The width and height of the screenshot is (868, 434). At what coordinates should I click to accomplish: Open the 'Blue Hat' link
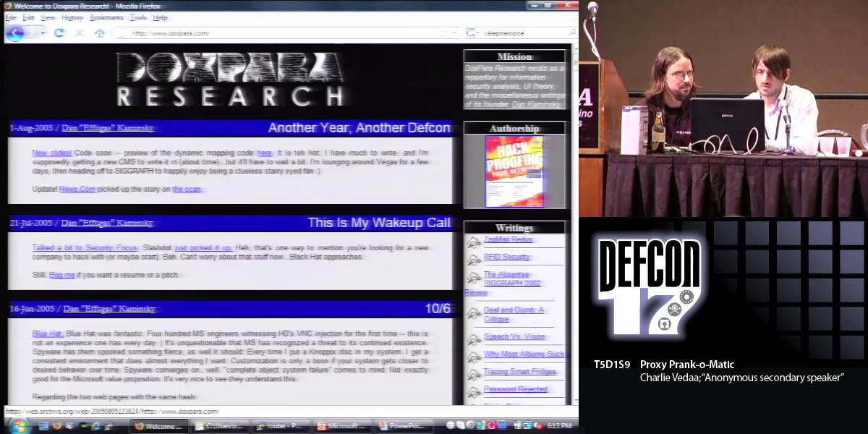[48, 334]
